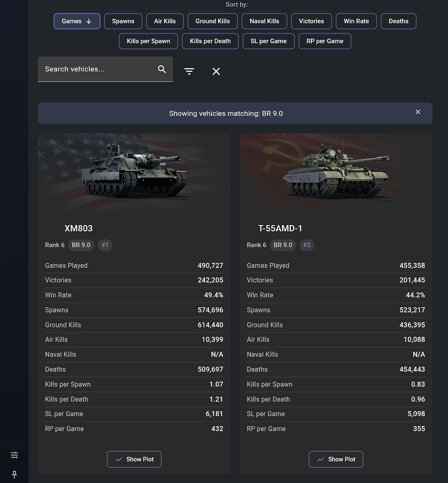Click T-55AMD-1 Deaths value 454,443
Screen dimensions: 448x483
click(412, 369)
